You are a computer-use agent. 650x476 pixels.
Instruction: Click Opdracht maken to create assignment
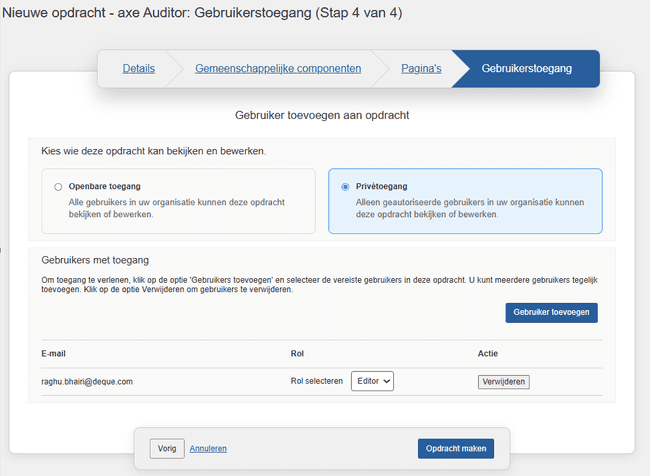click(x=455, y=449)
